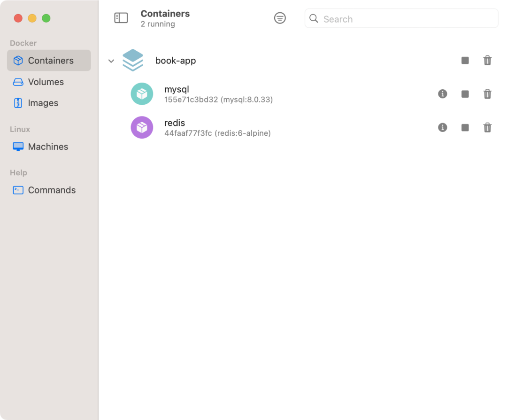The width and height of the screenshot is (507, 420).
Task: Open Machines under Linux
Action: click(49, 147)
